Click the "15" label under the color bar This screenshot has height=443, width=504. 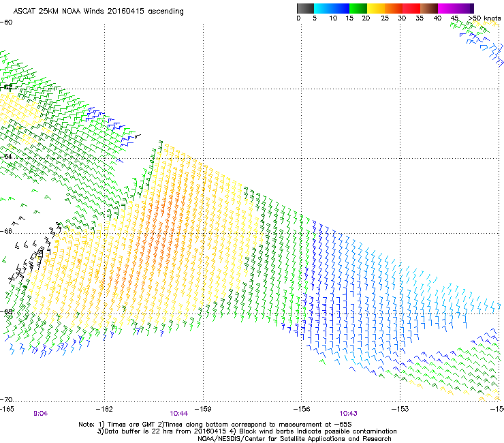pos(349,18)
